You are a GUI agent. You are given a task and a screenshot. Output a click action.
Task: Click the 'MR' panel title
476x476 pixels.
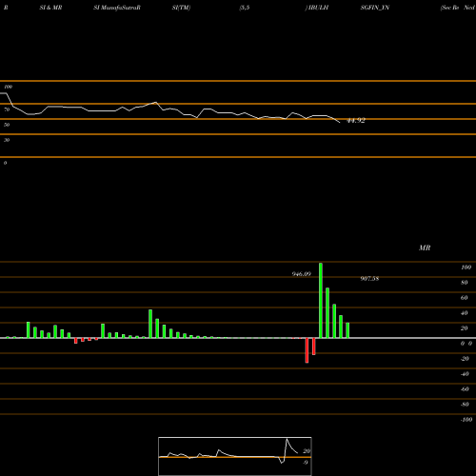(x=425, y=248)
